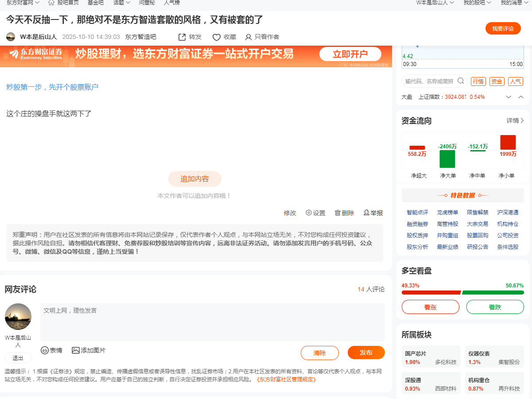Image resolution: width=532 pixels, height=399 pixels.
Task: Open 龙虎榜单 feature link
Action: point(447,213)
